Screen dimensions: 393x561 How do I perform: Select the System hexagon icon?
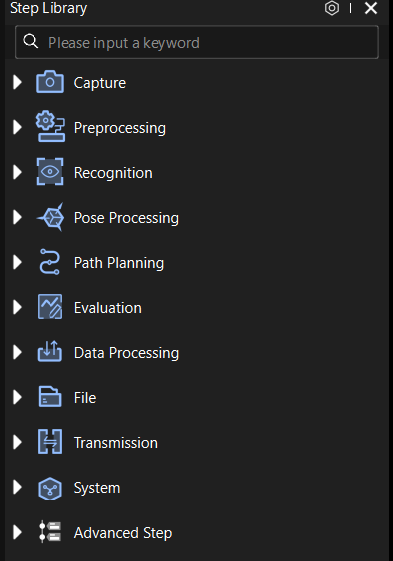(50, 488)
